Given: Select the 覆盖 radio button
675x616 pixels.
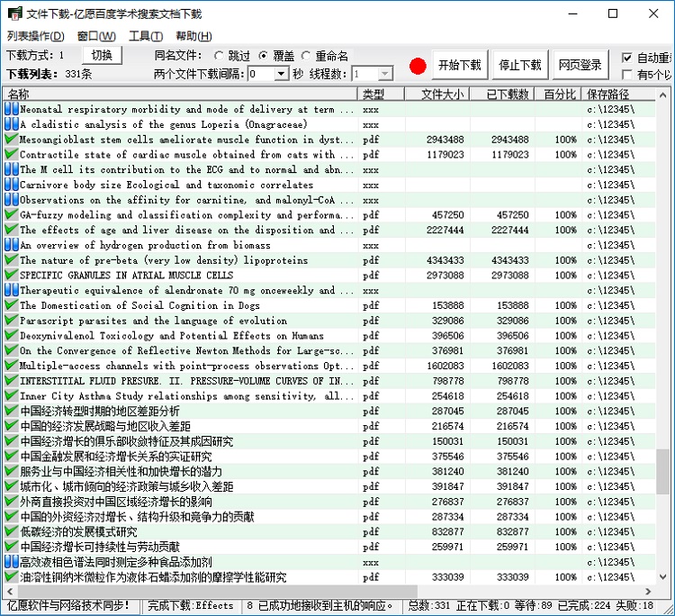Looking at the screenshot, I should (264, 56).
